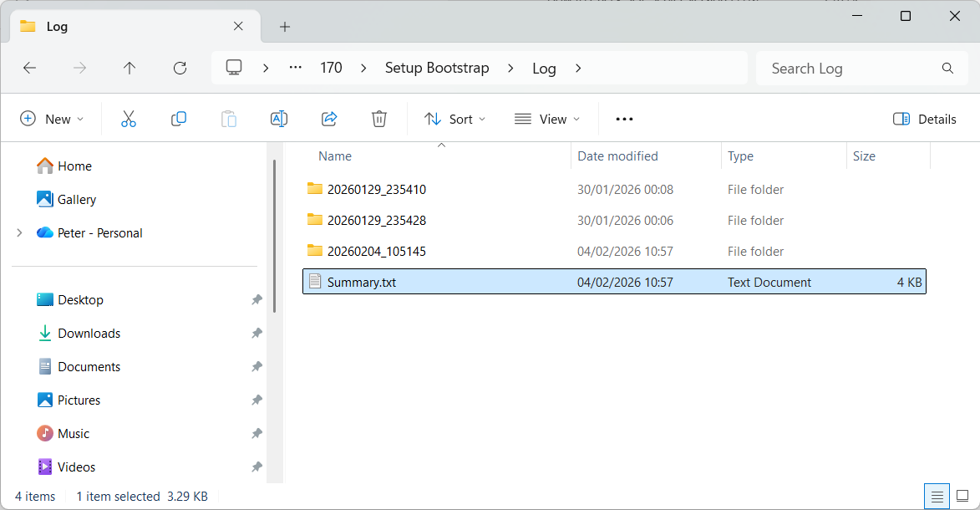Navigate back with the back arrow
This screenshot has width=980, height=510.
30,69
